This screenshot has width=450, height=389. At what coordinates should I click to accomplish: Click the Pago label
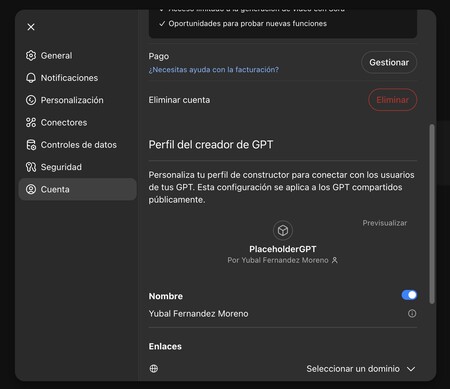(159, 56)
